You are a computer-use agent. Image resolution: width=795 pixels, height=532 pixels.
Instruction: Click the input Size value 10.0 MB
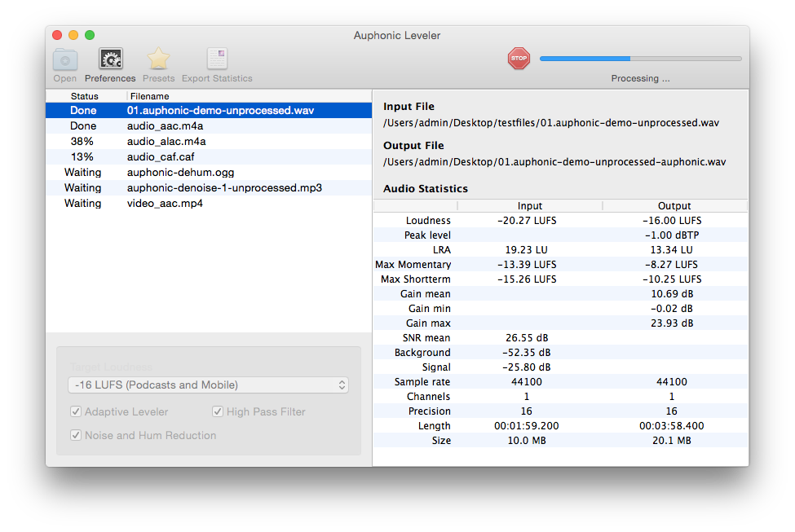tap(527, 440)
